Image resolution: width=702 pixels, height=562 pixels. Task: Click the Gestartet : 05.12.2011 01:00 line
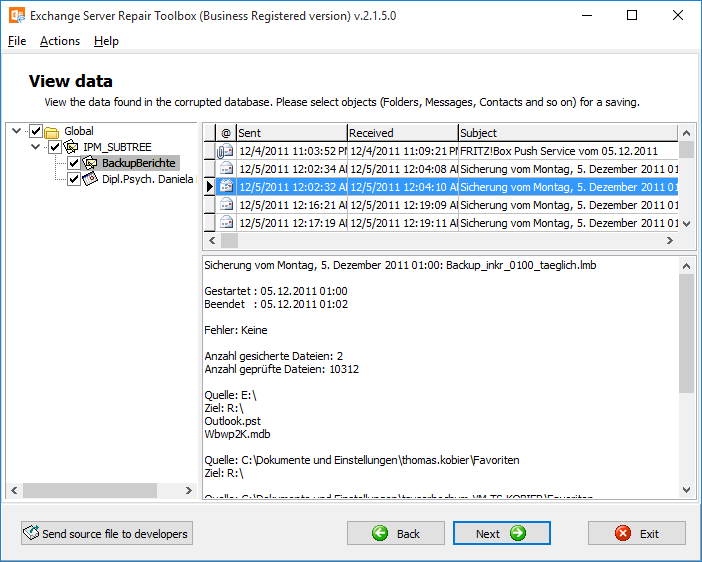pos(276,291)
